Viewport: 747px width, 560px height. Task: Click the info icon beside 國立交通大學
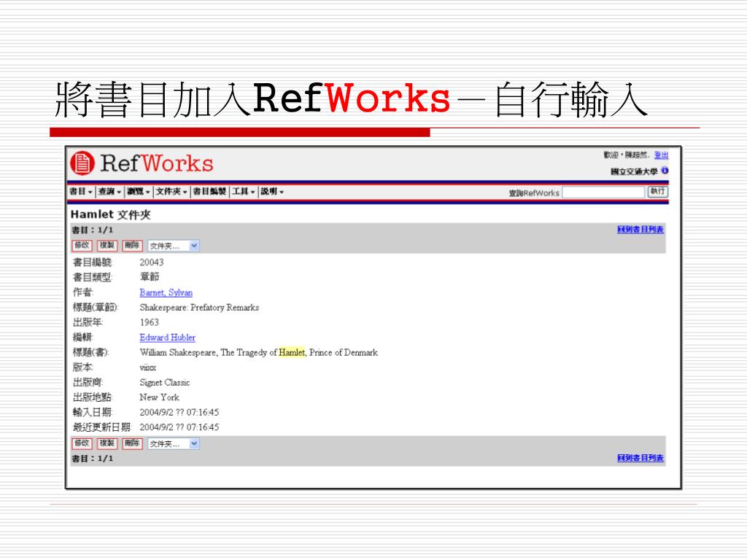[x=665, y=171]
